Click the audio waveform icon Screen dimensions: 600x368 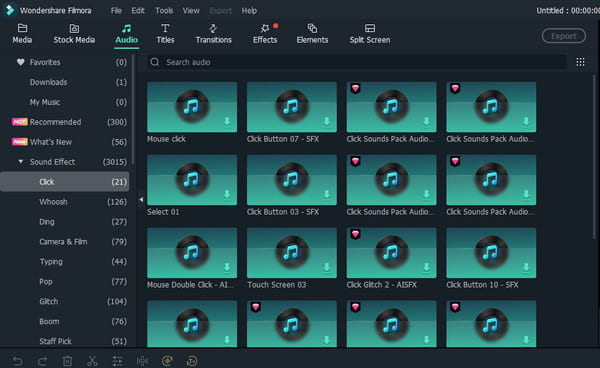click(x=142, y=361)
